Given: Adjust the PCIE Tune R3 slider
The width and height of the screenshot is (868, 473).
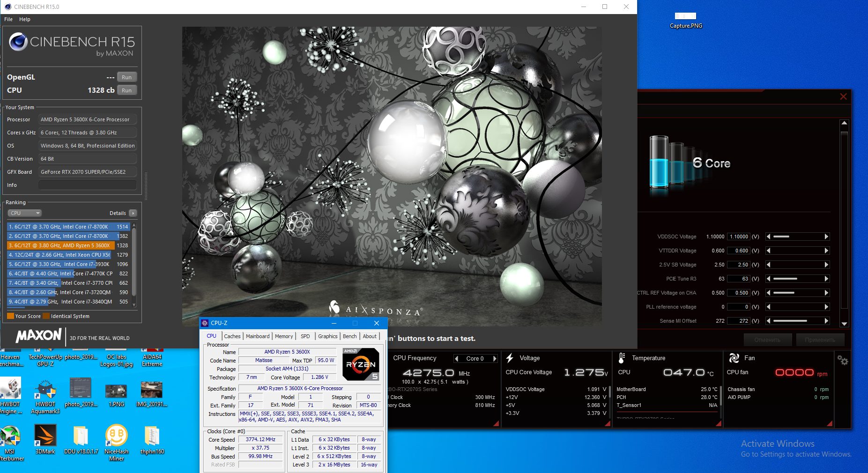Looking at the screenshot, I should 797,279.
